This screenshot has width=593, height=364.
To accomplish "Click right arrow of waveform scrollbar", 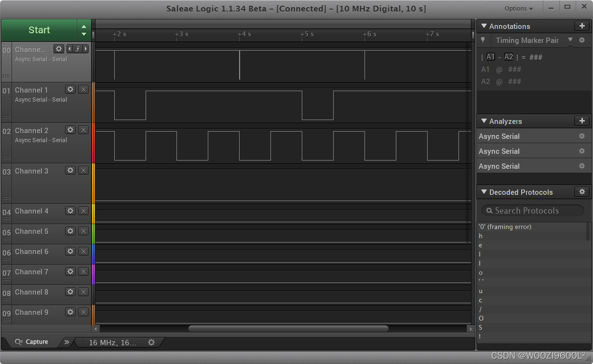I will [471, 329].
